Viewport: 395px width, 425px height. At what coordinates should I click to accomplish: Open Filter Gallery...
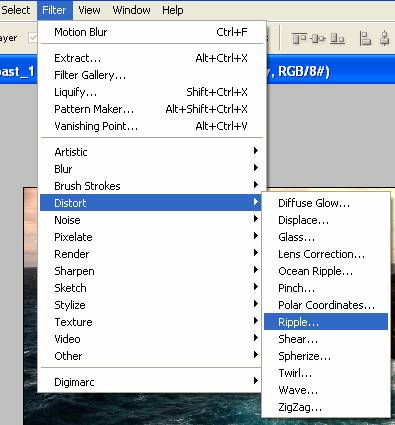pos(151,75)
